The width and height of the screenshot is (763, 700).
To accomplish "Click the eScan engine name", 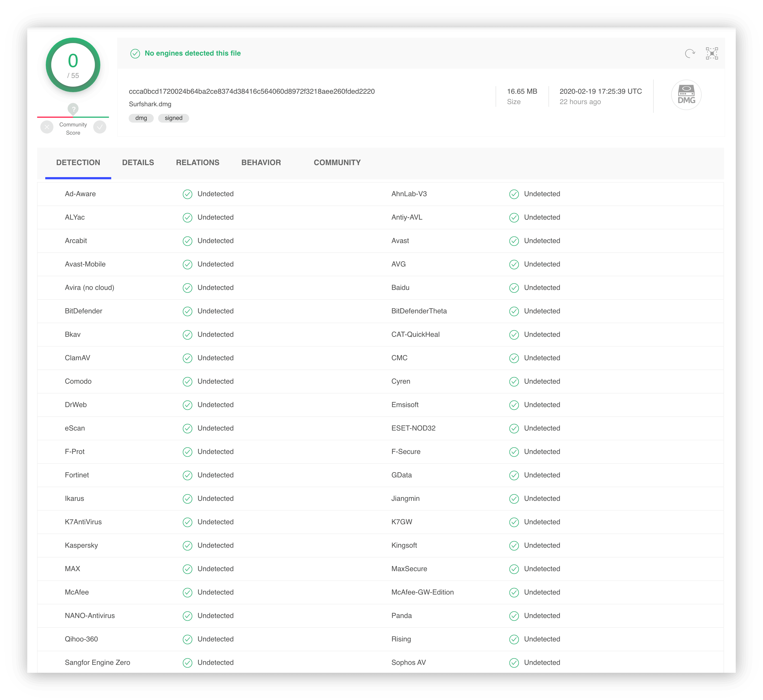I will click(75, 428).
